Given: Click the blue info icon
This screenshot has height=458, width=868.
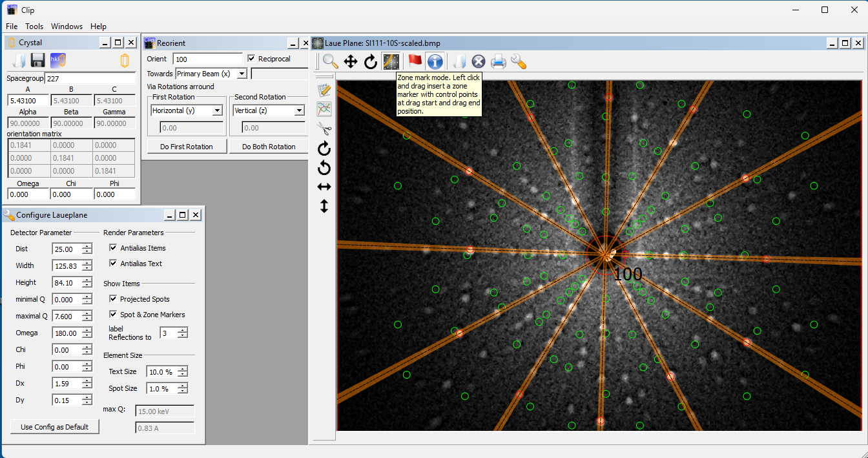Looking at the screenshot, I should tap(435, 61).
